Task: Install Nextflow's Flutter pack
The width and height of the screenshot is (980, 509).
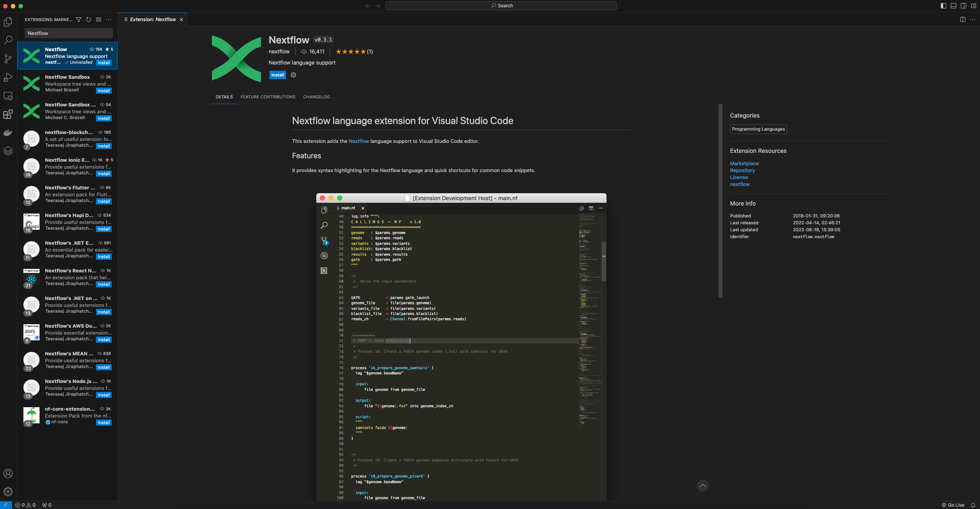Action: coord(104,201)
